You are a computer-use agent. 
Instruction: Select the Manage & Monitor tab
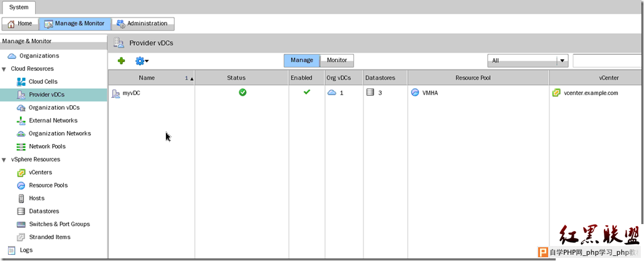click(x=75, y=24)
